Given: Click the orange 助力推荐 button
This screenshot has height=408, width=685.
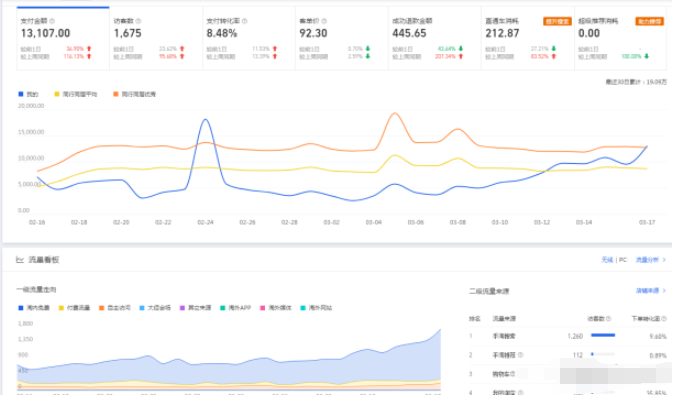Looking at the screenshot, I should point(650,21).
